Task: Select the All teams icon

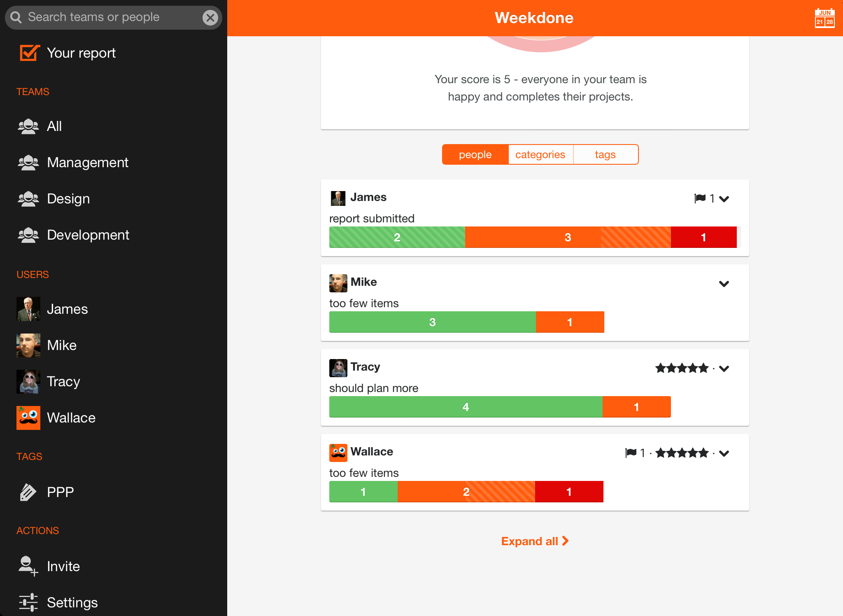Action: tap(29, 126)
